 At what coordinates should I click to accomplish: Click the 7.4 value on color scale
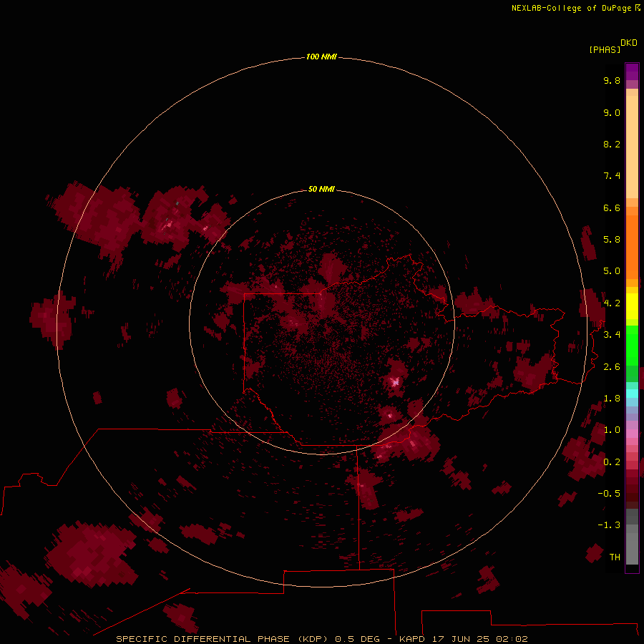point(612,176)
